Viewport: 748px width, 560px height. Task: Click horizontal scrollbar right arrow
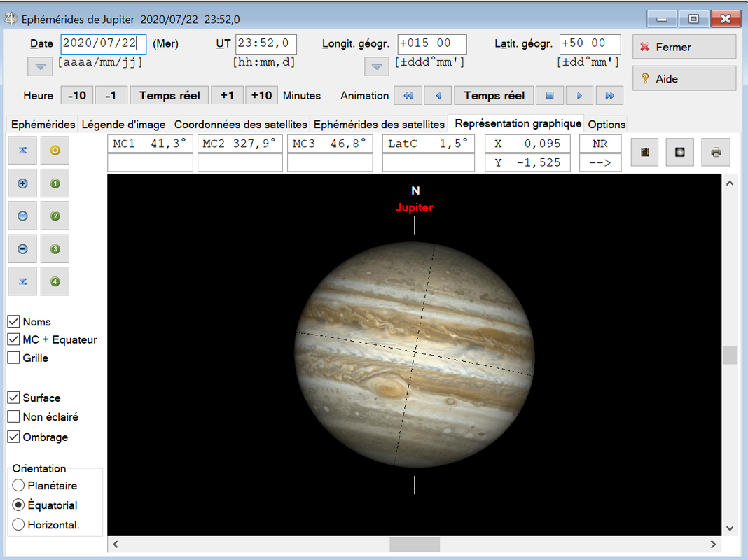click(x=713, y=545)
